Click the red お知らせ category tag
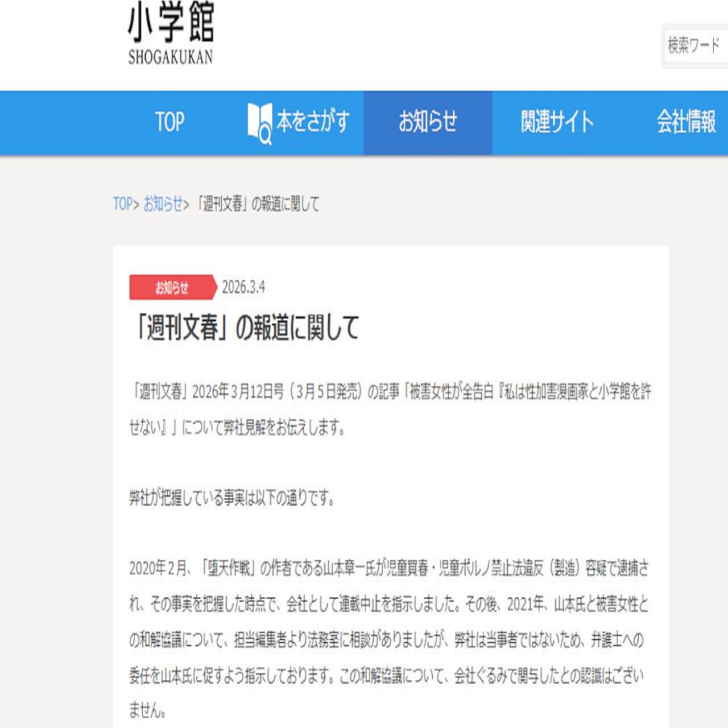This screenshot has width=728, height=728. point(172,288)
